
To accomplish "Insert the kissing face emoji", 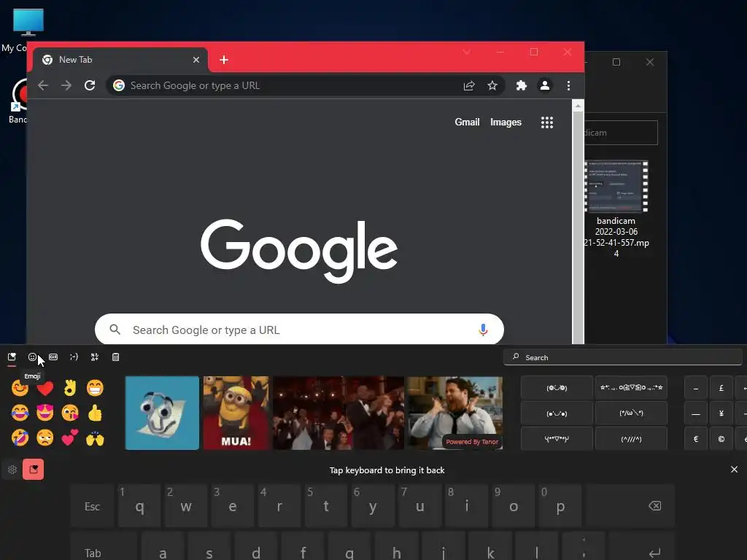I will [x=70, y=413].
